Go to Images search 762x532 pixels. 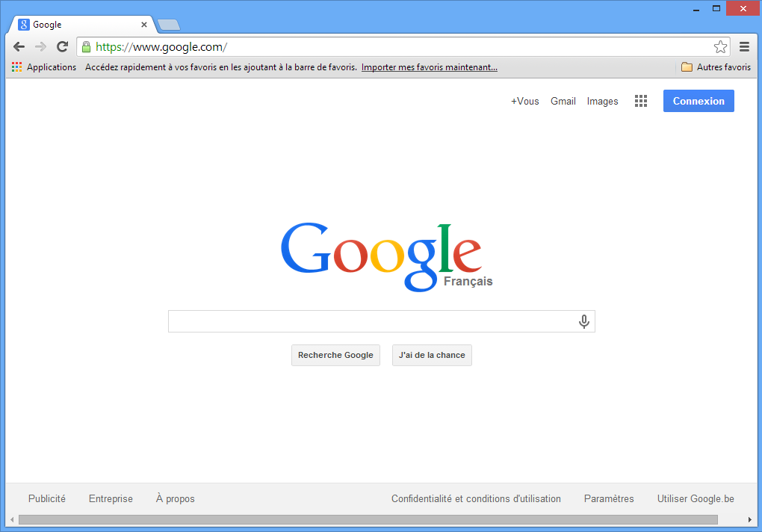pyautogui.click(x=602, y=101)
